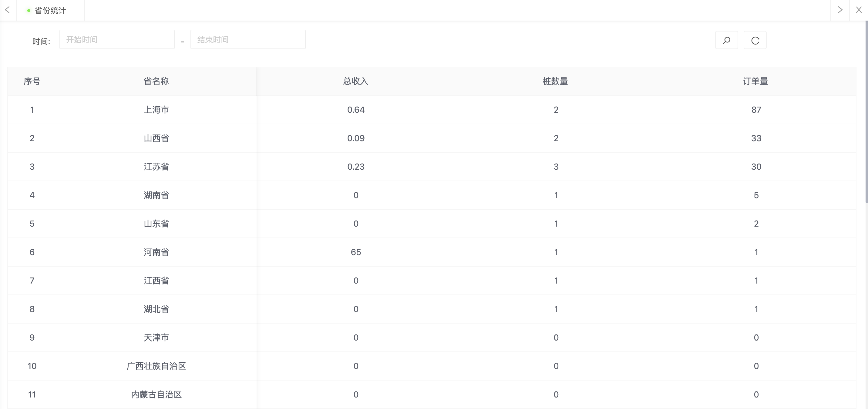Viewport: 868px width, 409px height.
Task: Click income value 0.09 for 山西省
Action: (356, 138)
